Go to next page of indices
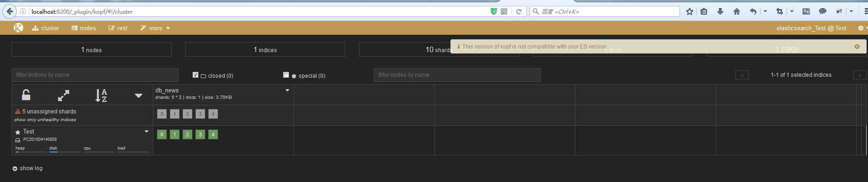Viewport: 868px width, 182px height. [x=860, y=75]
